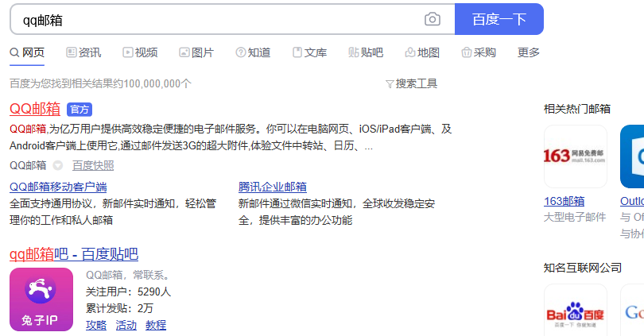
Task: Click the camera image-search icon
Action: (432, 19)
